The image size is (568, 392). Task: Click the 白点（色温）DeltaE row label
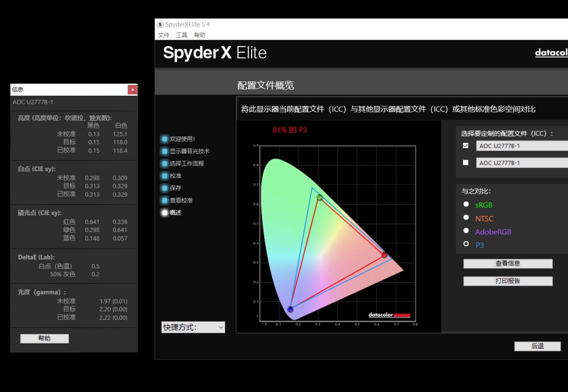pos(57,266)
